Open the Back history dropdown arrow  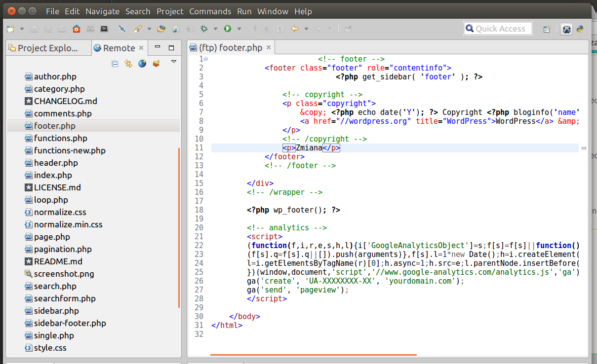click(306, 29)
